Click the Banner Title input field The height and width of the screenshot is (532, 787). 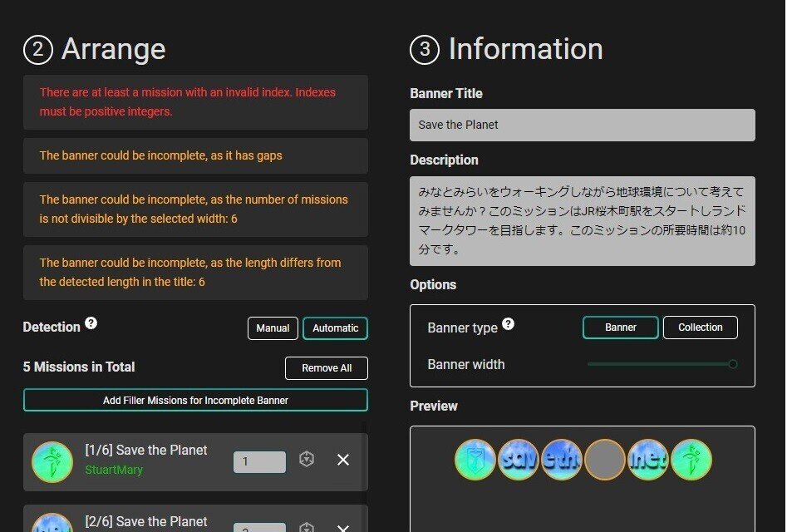582,125
